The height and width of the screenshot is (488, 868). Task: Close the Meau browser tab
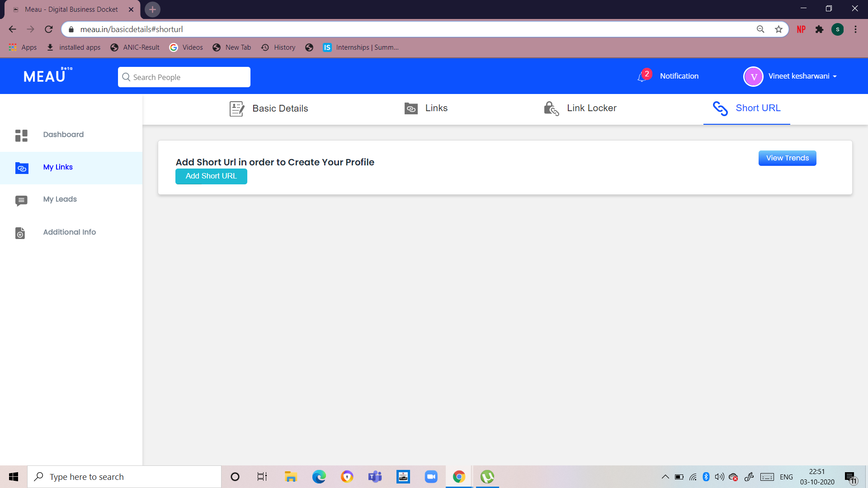131,9
